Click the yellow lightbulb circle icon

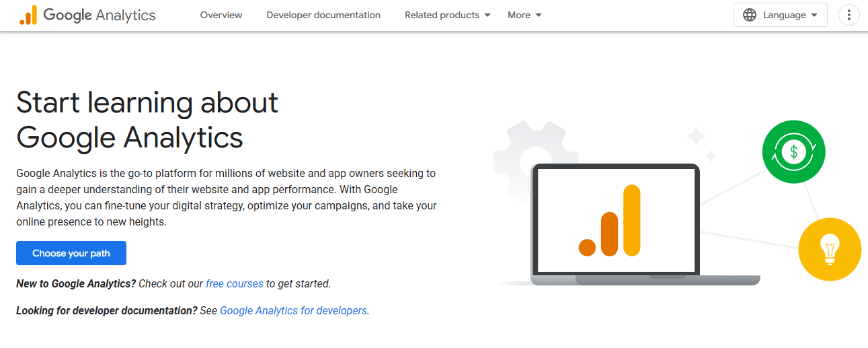tap(830, 249)
